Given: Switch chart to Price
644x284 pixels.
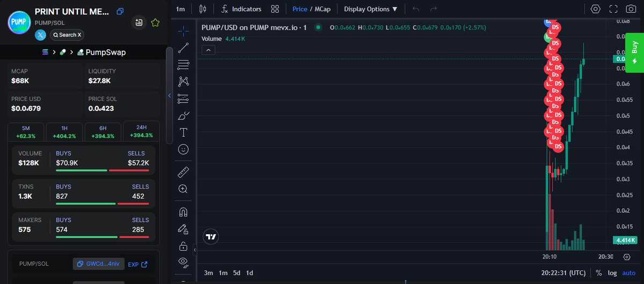Looking at the screenshot, I should [x=300, y=9].
